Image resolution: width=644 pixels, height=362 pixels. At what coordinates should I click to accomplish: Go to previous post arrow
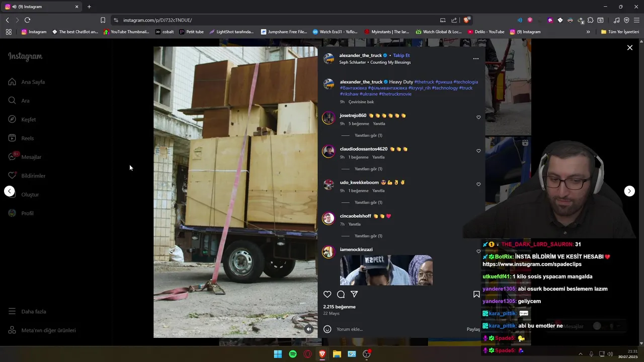pyautogui.click(x=10, y=191)
